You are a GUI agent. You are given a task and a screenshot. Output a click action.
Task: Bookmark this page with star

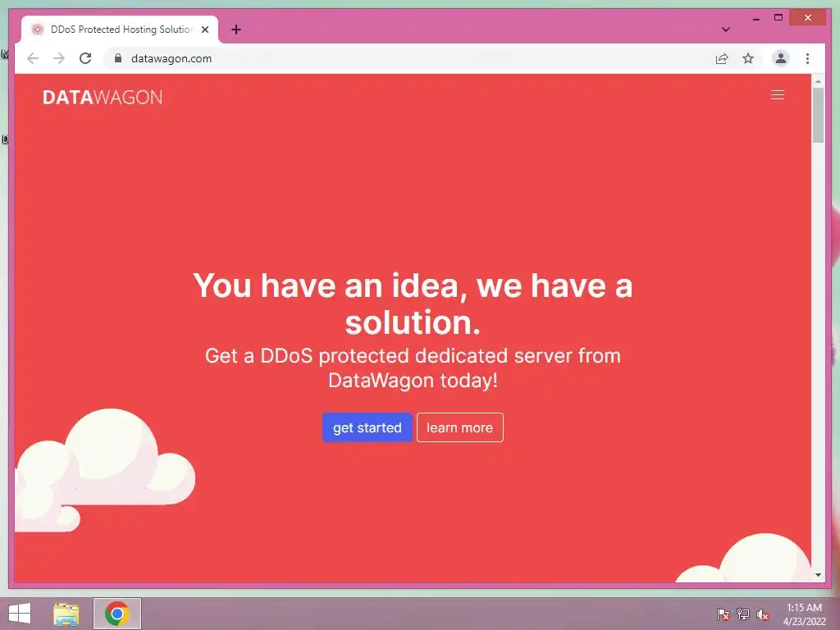(748, 58)
